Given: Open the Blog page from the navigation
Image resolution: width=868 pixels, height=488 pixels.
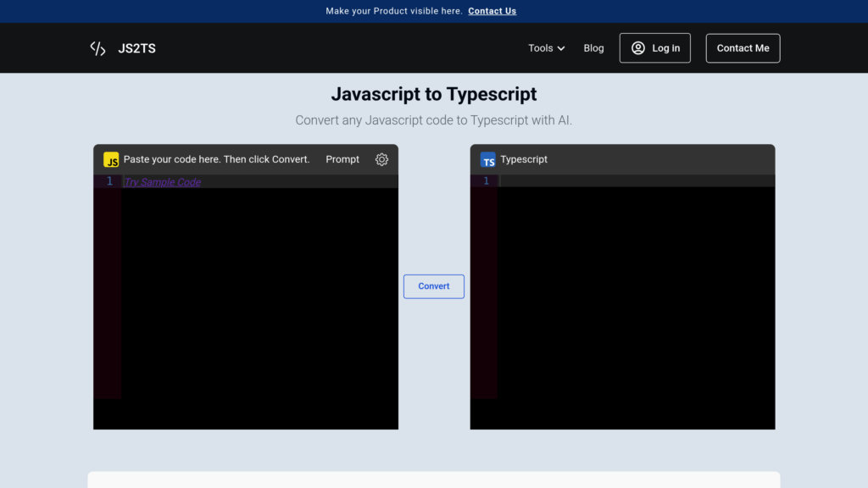Looking at the screenshot, I should (x=593, y=48).
